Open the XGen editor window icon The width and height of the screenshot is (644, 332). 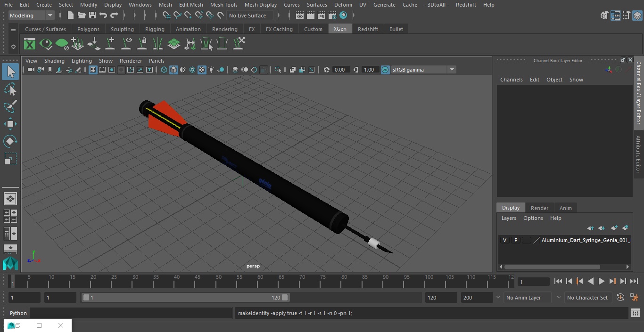(x=30, y=44)
